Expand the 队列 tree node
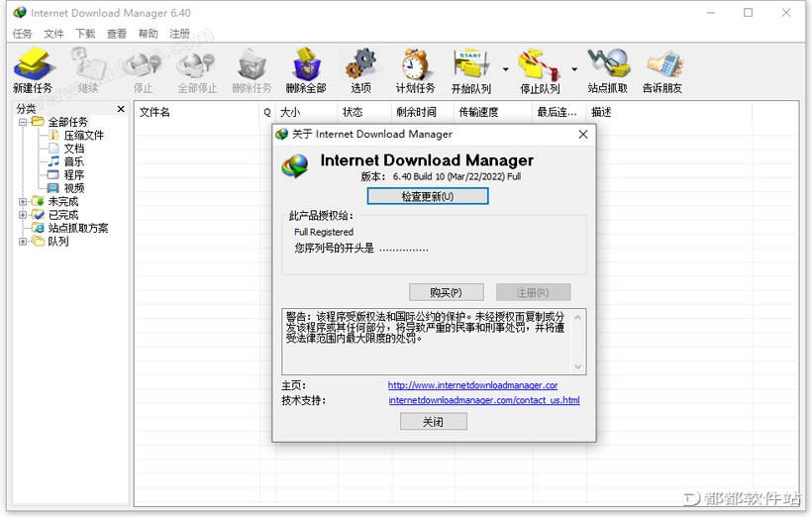 (23, 241)
